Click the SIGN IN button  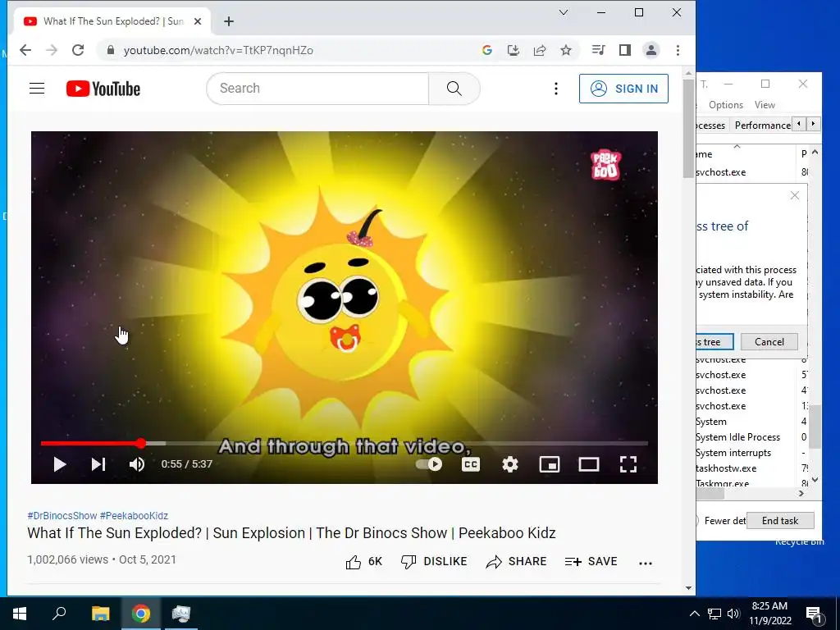[x=623, y=89]
